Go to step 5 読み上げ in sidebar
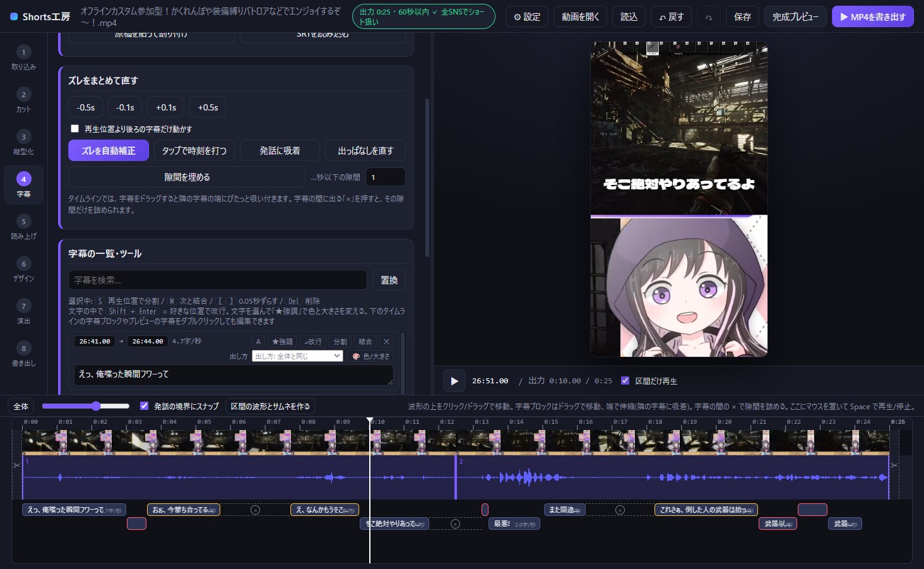924x569 pixels. click(x=23, y=227)
